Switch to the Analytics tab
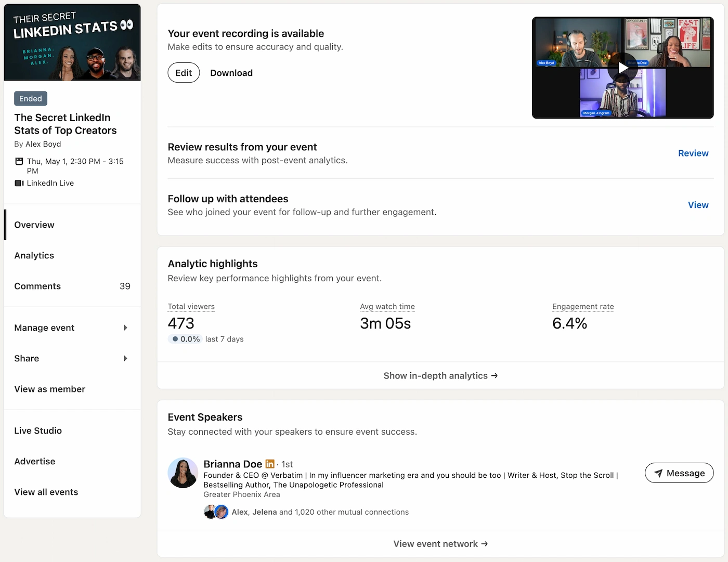The image size is (728, 562). [x=34, y=255]
